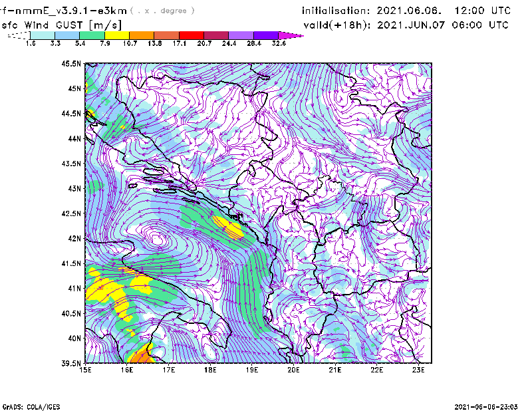The image size is (532, 411).
Task: Click the legend value 13.8
Action: (x=155, y=43)
